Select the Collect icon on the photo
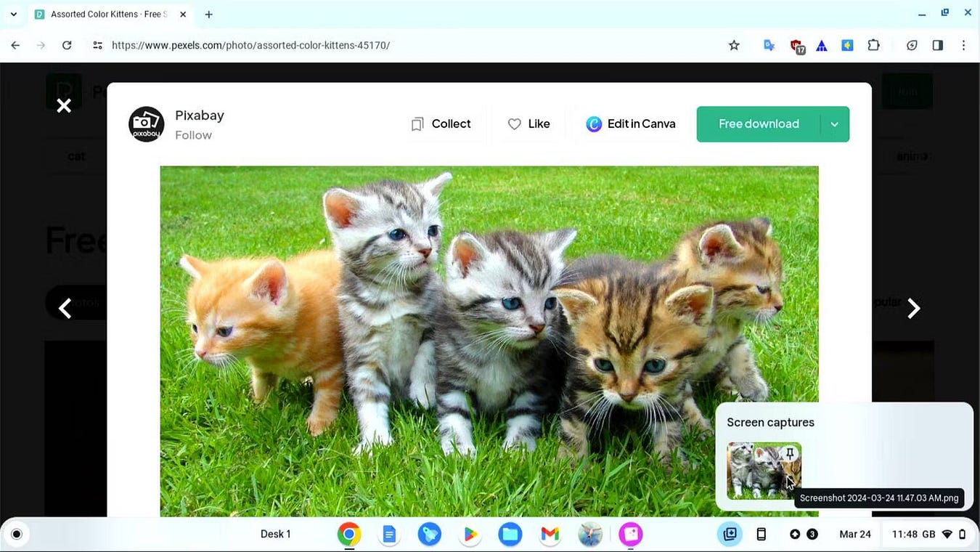 [417, 123]
